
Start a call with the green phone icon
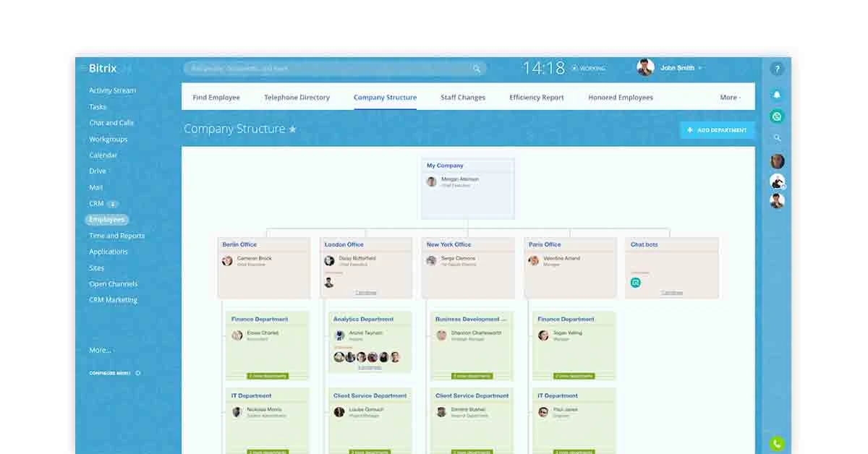tap(777, 442)
